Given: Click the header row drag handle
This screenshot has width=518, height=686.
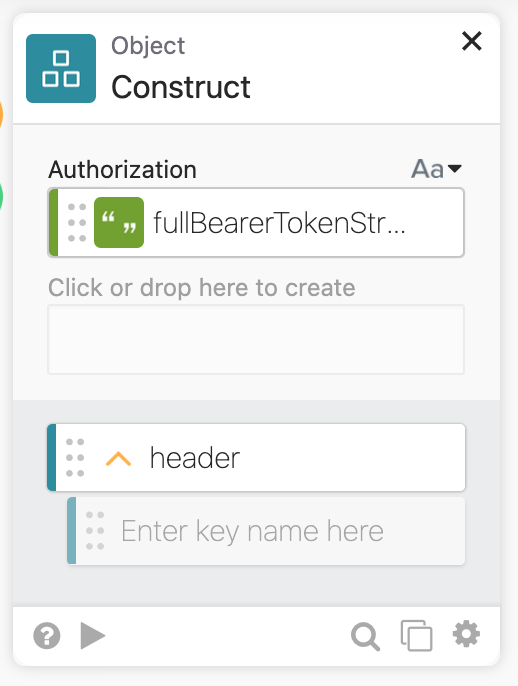Looking at the screenshot, I should pyautogui.click(x=75, y=457).
